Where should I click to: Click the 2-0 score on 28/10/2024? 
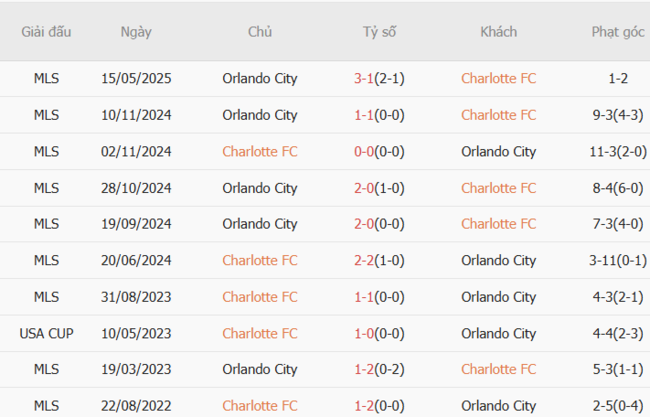tap(365, 188)
